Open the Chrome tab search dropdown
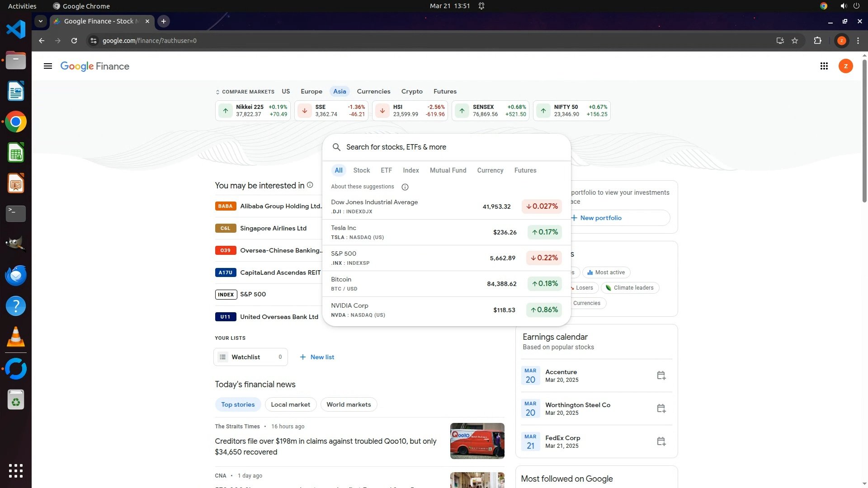Viewport: 868px width, 488px height. 41,21
